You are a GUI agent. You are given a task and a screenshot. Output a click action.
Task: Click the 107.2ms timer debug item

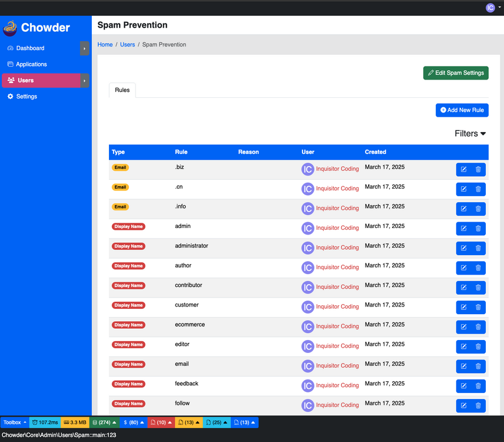(x=45, y=423)
